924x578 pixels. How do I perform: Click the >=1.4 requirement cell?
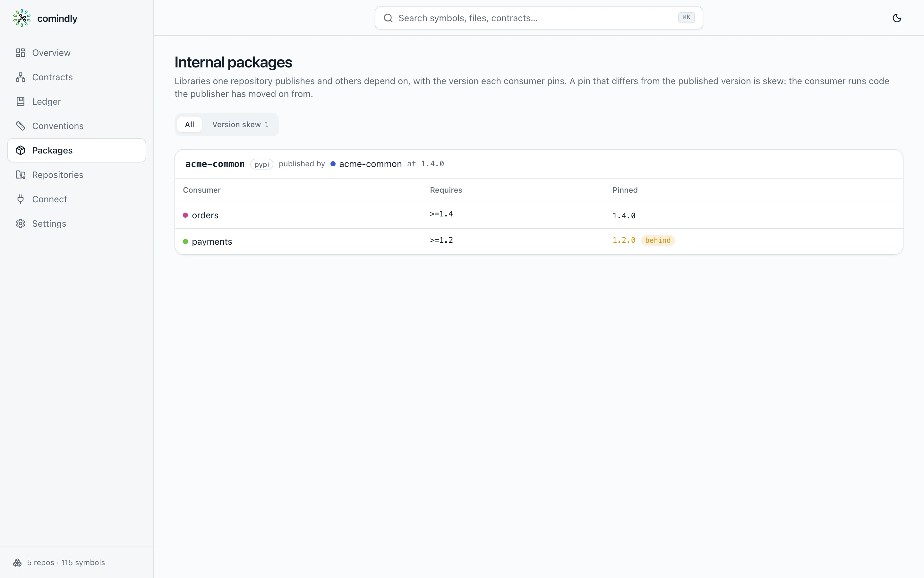441,214
